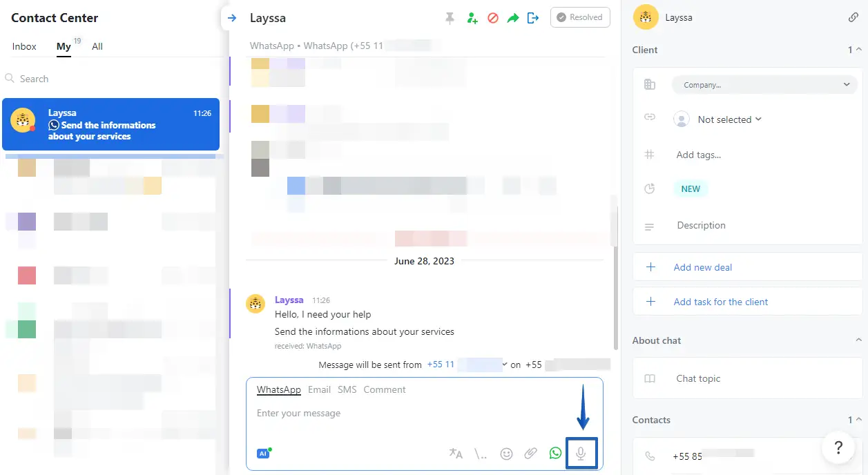Insert a quick reply with the slash icon

point(481,454)
